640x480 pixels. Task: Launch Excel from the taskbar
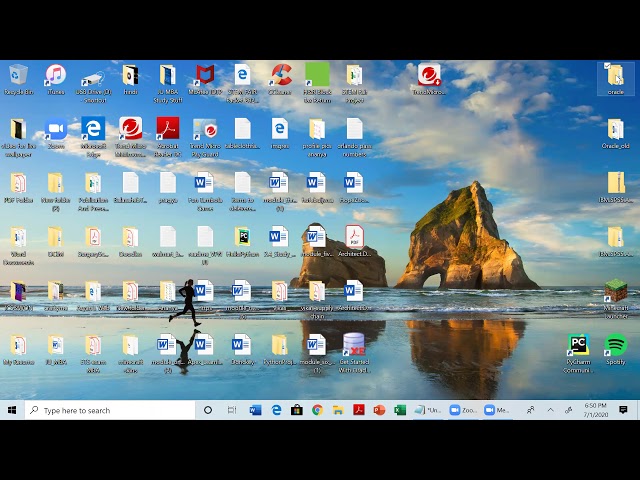[x=400, y=410]
